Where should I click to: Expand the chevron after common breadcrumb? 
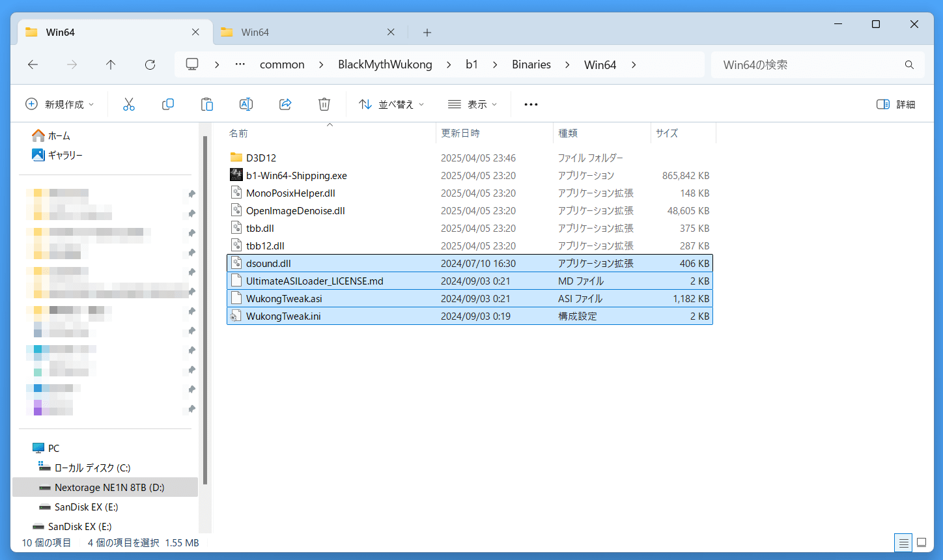[321, 64]
